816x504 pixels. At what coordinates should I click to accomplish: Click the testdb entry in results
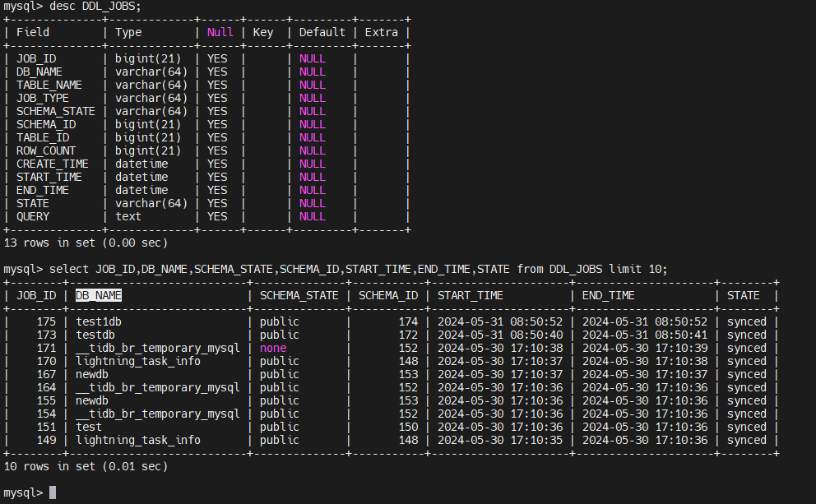pos(95,335)
